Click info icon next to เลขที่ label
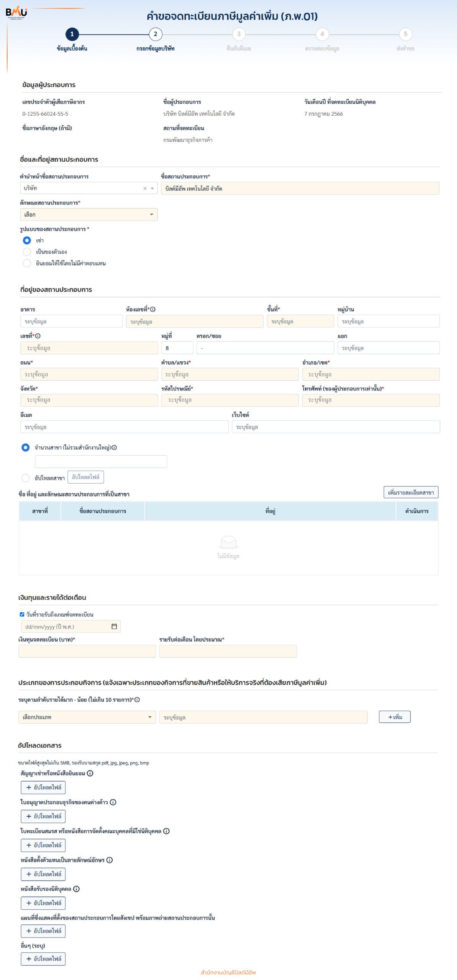The image size is (457, 980). (x=38, y=336)
